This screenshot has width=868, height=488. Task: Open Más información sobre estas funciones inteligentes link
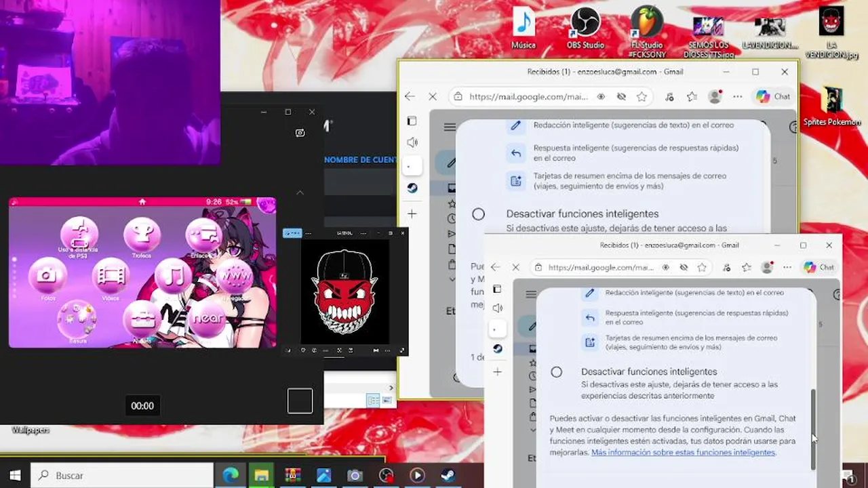(x=683, y=452)
